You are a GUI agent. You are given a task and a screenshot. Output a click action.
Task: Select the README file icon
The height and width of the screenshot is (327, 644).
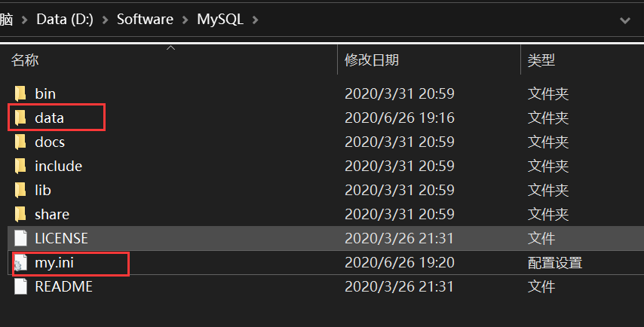20,286
